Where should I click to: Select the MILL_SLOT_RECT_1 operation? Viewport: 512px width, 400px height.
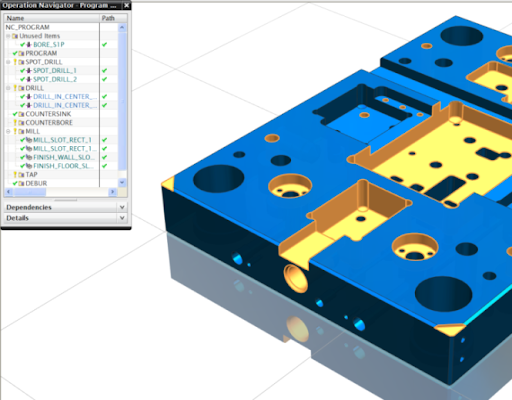tap(62, 140)
